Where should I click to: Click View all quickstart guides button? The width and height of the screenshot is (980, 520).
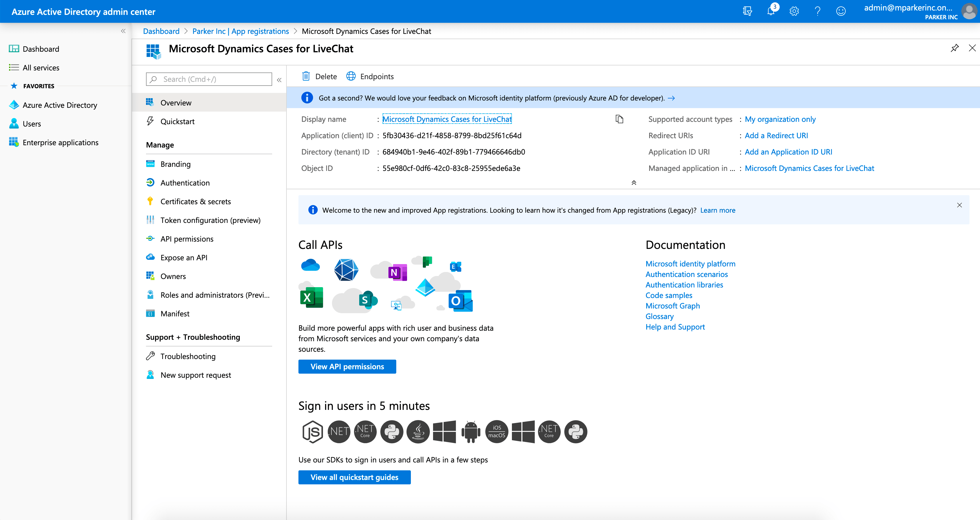point(354,477)
